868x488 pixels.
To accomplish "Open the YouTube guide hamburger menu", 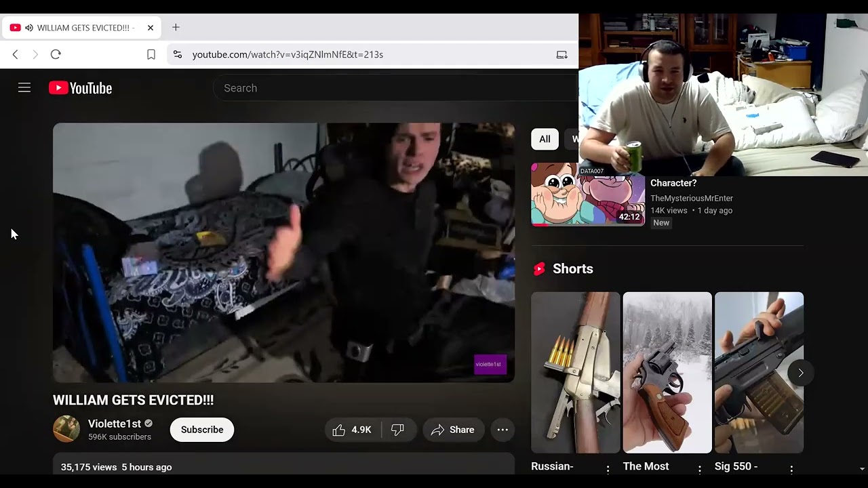I will tap(24, 88).
